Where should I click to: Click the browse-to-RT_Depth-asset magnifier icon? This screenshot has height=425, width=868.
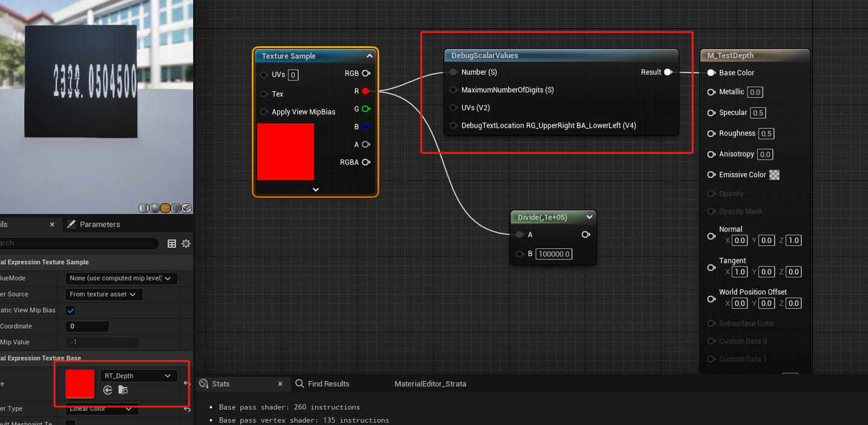[x=123, y=390]
